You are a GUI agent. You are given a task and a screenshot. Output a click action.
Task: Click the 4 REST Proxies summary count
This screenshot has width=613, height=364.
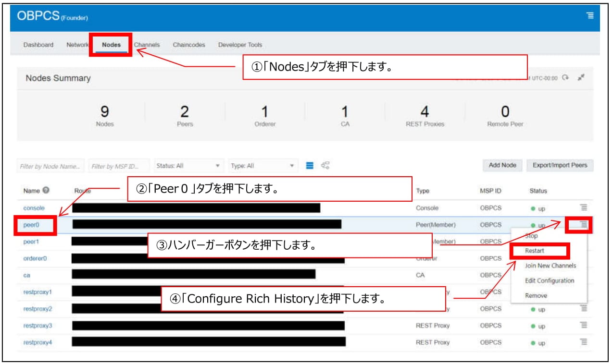[x=425, y=116]
